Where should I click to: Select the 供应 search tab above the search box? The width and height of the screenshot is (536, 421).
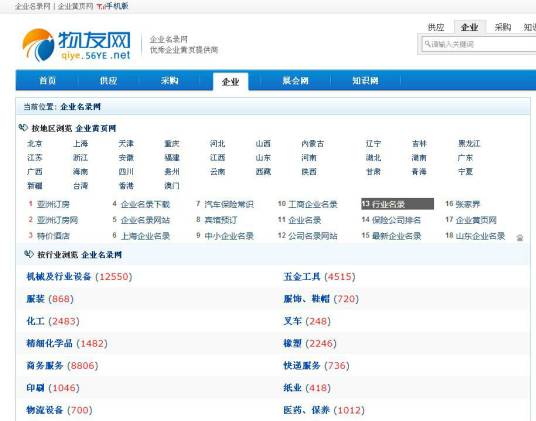(436, 27)
